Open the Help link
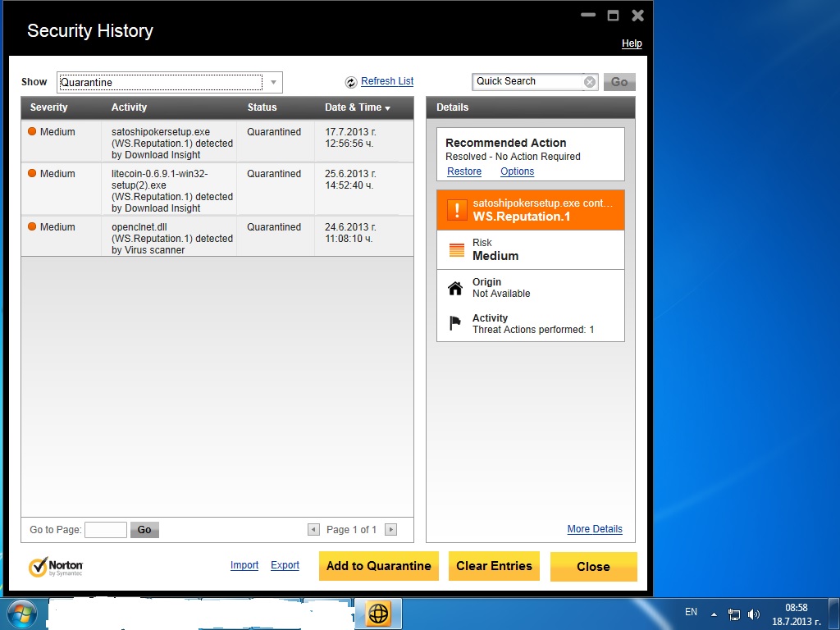The width and height of the screenshot is (840, 630). [x=632, y=43]
